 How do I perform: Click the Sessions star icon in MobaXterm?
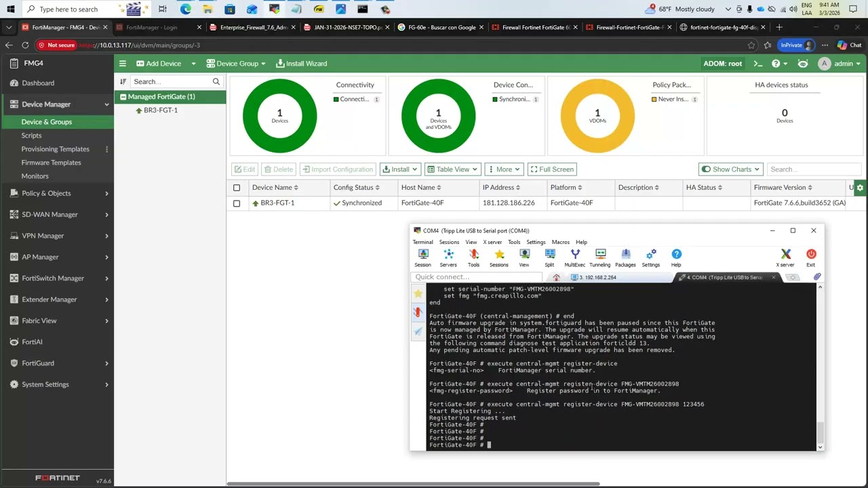point(499,258)
